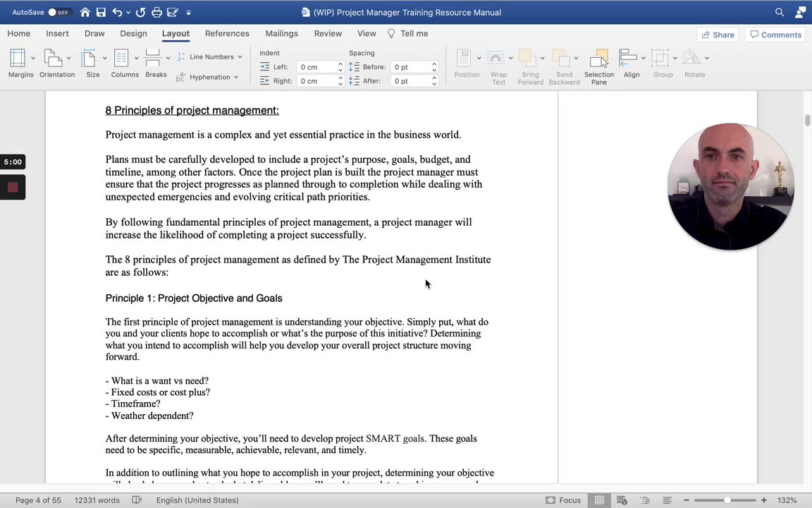Click the page Size icon
This screenshot has height=508, width=812.
[89, 58]
